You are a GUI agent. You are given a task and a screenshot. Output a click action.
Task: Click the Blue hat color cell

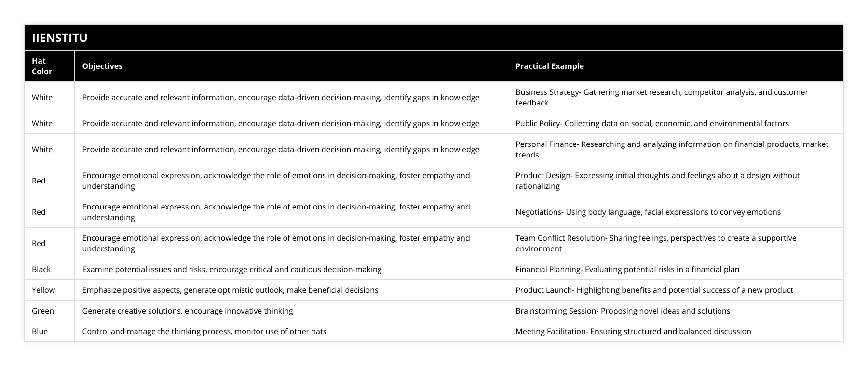pyautogui.click(x=40, y=331)
